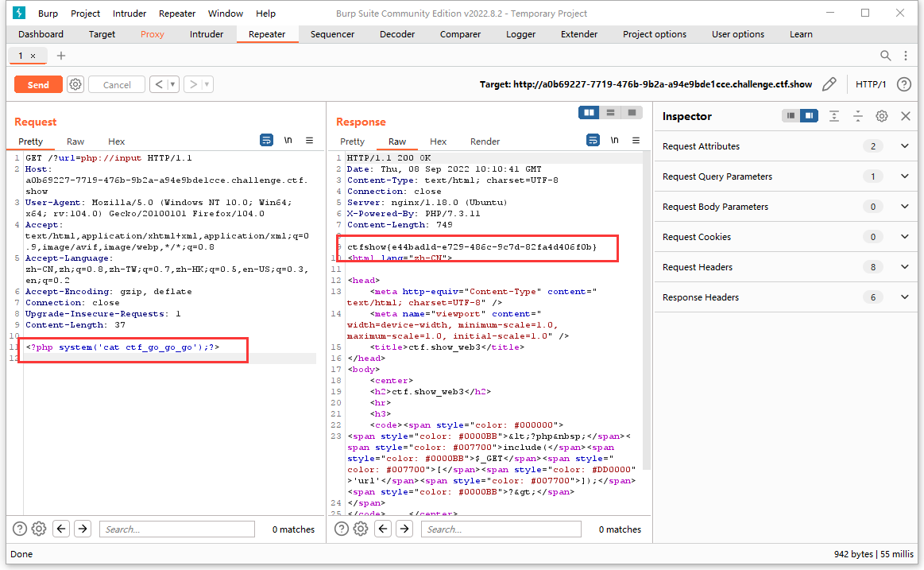Show Response in Pretty view

point(353,142)
